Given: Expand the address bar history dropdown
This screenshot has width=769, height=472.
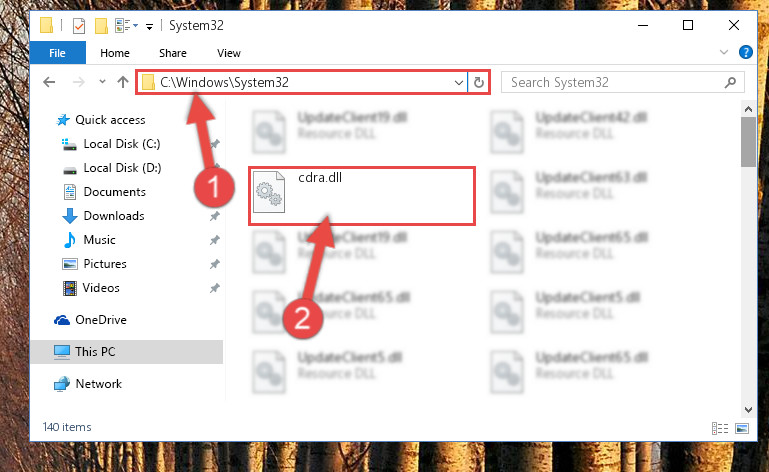Looking at the screenshot, I should (459, 82).
